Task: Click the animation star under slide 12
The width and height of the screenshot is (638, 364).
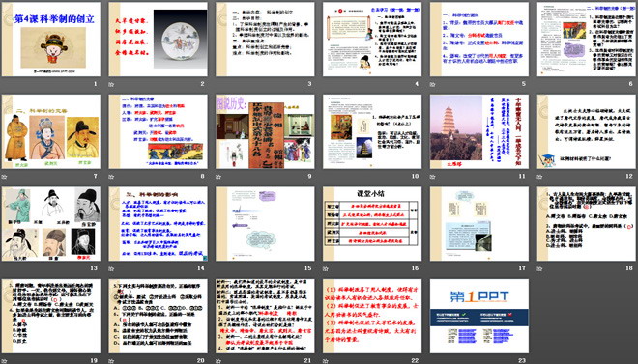Action: (540, 177)
